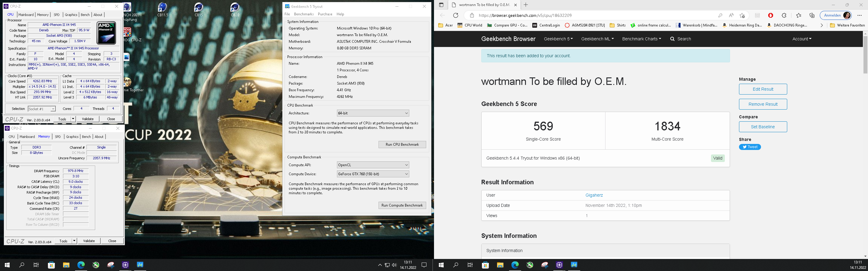Open the File menu in Geekbench 5
868x271 pixels.
click(x=287, y=14)
